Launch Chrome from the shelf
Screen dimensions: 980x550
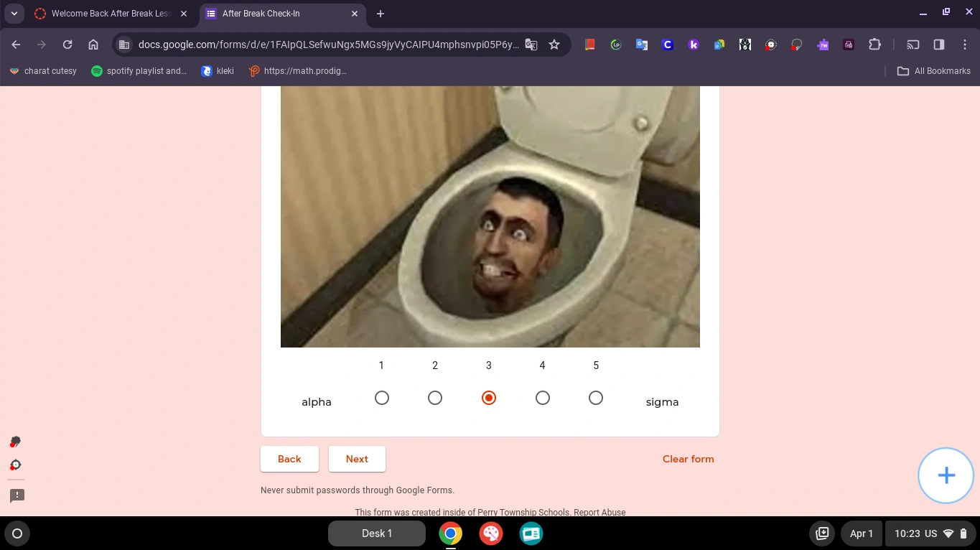(450, 533)
